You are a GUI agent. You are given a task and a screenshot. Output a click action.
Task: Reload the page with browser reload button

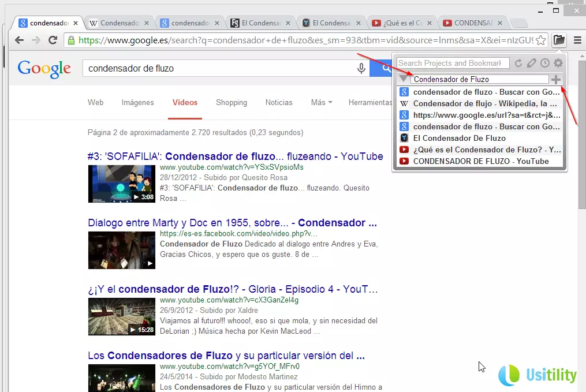(x=53, y=40)
